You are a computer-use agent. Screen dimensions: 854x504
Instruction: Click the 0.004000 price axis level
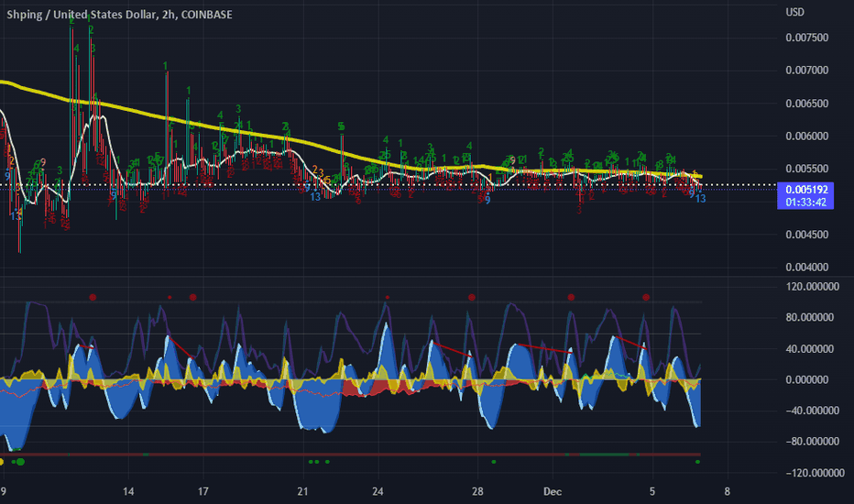click(x=806, y=267)
